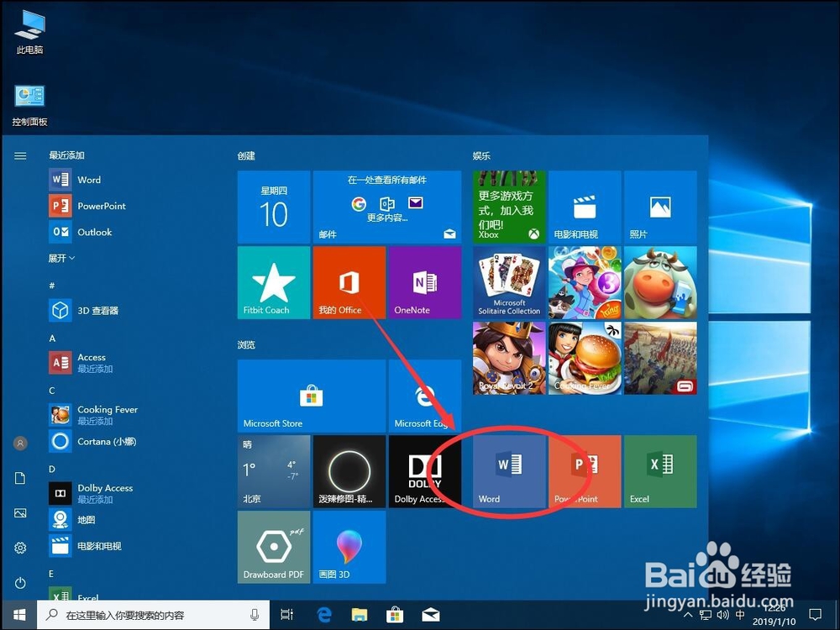840x630 pixels.
Task: Launch the PowerPoint tile
Action: click(585, 471)
